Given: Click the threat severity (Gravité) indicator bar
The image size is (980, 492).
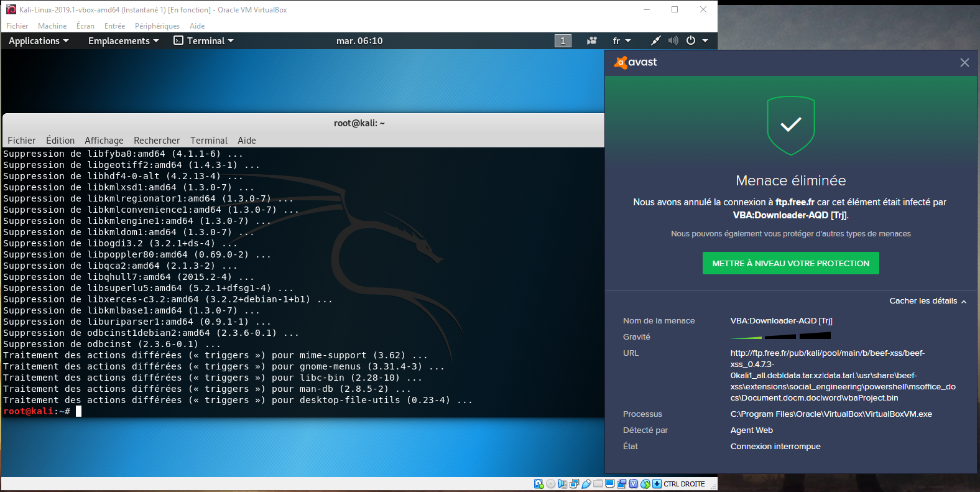Looking at the screenshot, I should pyautogui.click(x=780, y=337).
